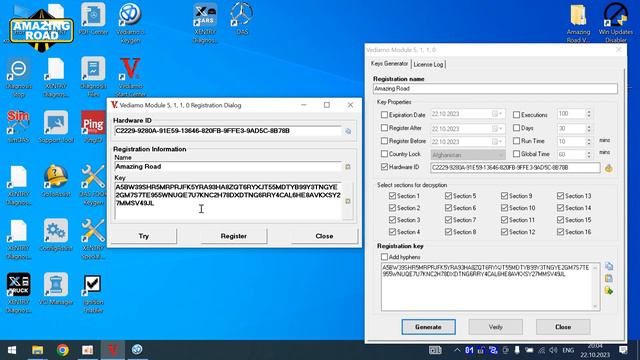Click the volume icon in system tray
Image resolution: width=640 pixels, height=360 pixels.
553,350
